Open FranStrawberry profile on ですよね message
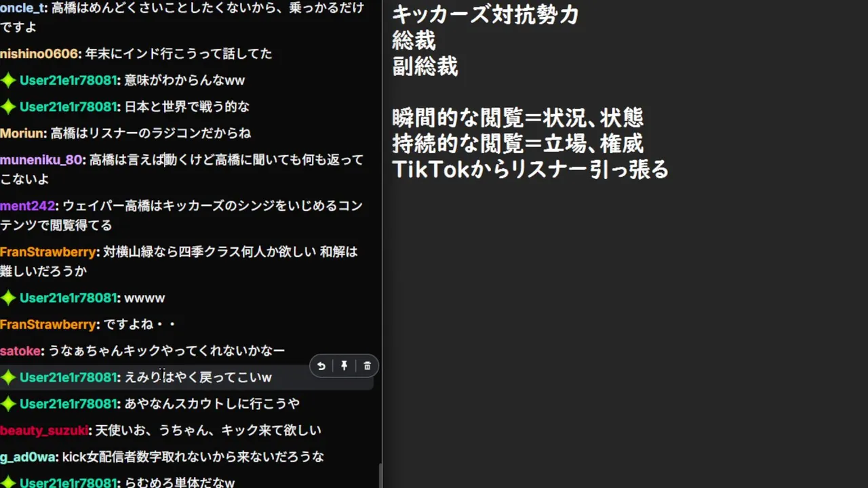The height and width of the screenshot is (488, 868). tap(48, 325)
